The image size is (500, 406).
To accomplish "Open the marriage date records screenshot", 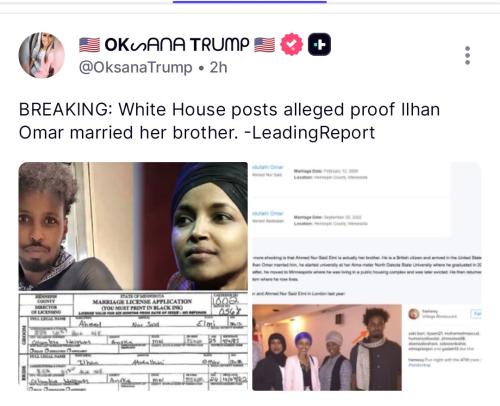I will (351, 200).
